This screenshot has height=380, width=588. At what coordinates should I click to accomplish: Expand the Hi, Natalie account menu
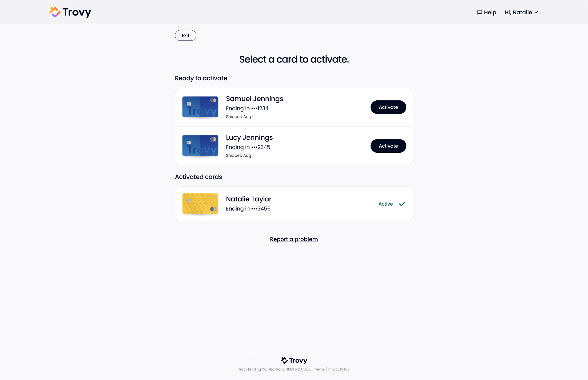coord(521,12)
